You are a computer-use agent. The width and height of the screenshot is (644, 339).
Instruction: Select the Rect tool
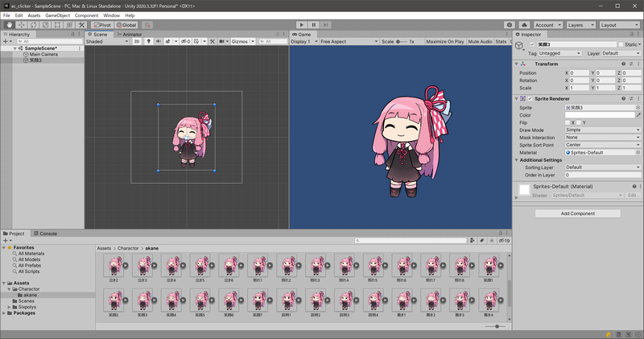57,25
